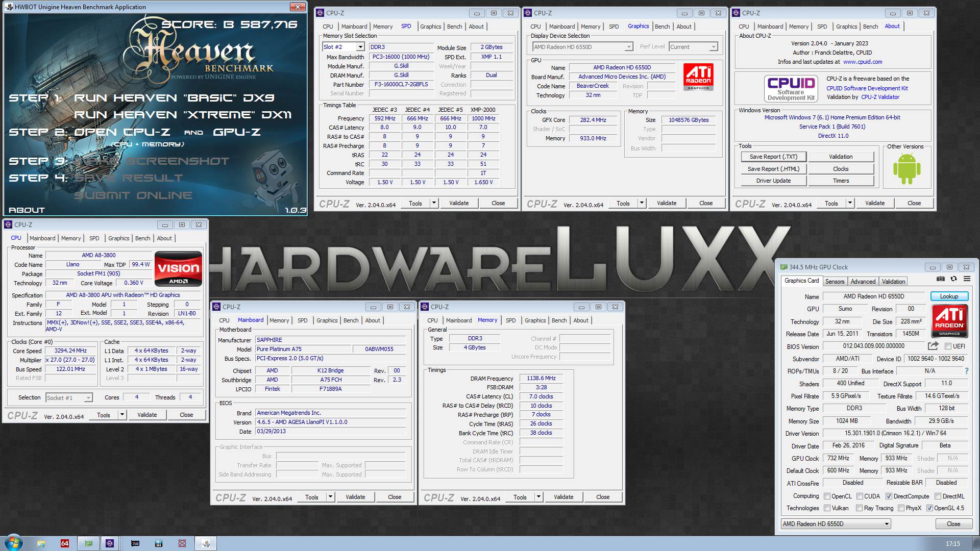Screen dimensions: 980x551
Task: Click Run Heaven "Xtreme" DX11 step
Action: (x=183, y=115)
